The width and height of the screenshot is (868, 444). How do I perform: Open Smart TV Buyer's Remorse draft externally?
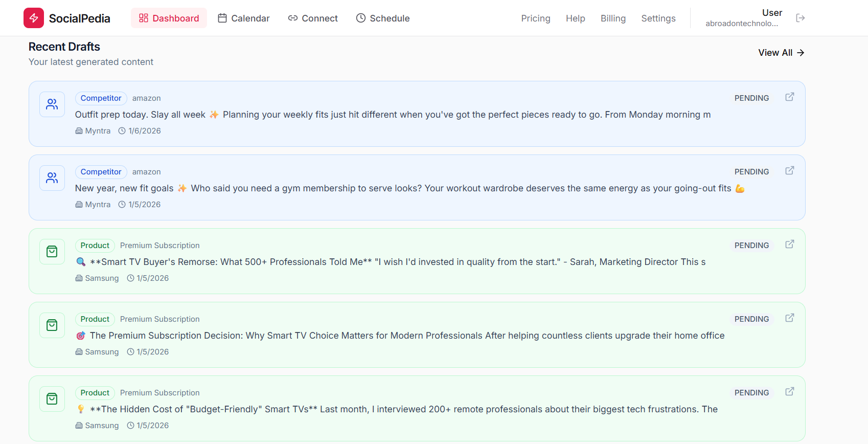(x=790, y=244)
